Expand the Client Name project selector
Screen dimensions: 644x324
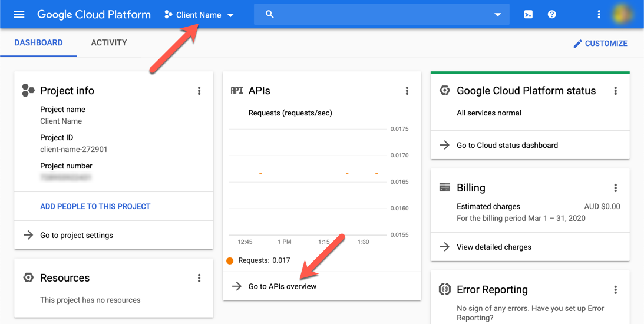click(199, 15)
